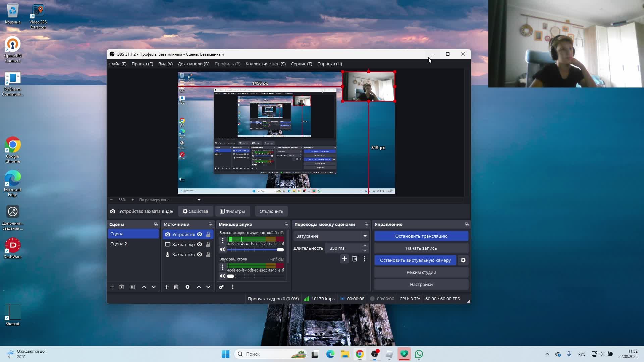Delete selected source with trash icon
This screenshot has height=362, width=644.
(176, 287)
